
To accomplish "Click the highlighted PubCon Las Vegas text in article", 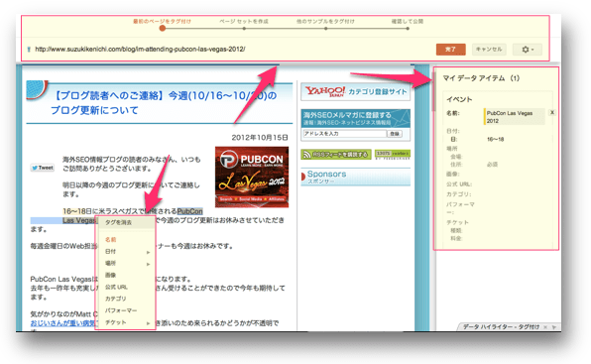I will 190,211.
